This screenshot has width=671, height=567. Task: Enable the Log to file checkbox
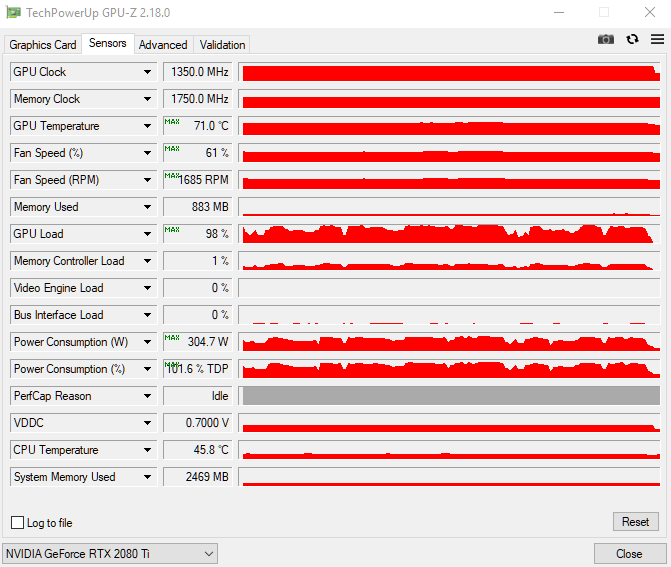(18, 522)
